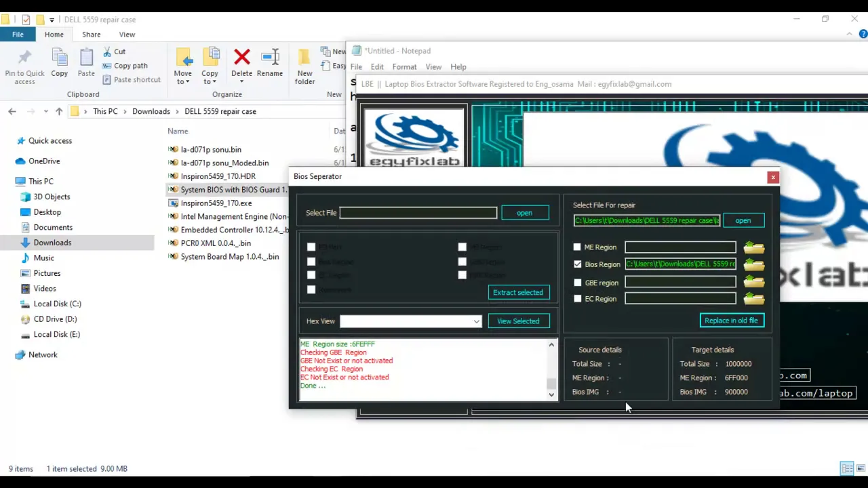The width and height of the screenshot is (868, 488).
Task: Select 3D Objects in navigation pane
Action: [52, 197]
